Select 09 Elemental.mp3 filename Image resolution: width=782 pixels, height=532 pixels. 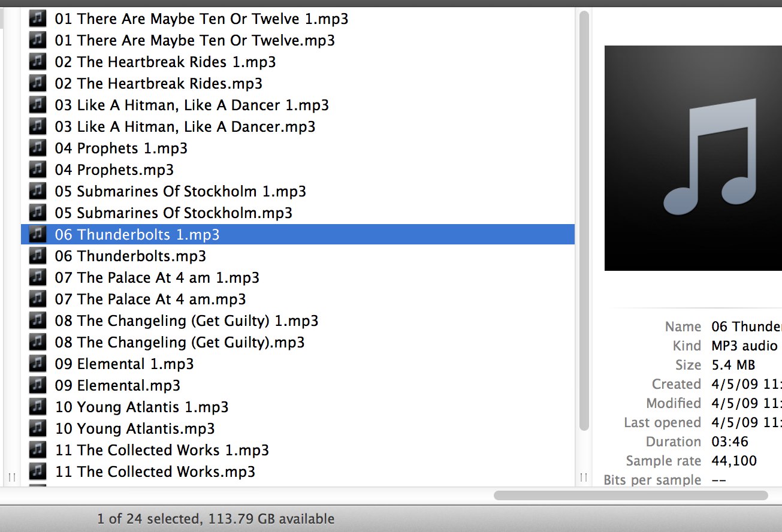(x=117, y=386)
